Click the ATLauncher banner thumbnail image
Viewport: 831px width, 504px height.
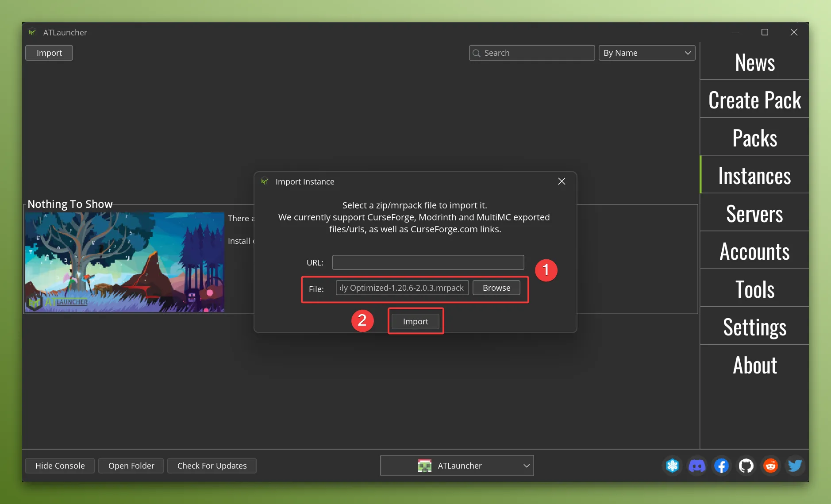pos(124,262)
